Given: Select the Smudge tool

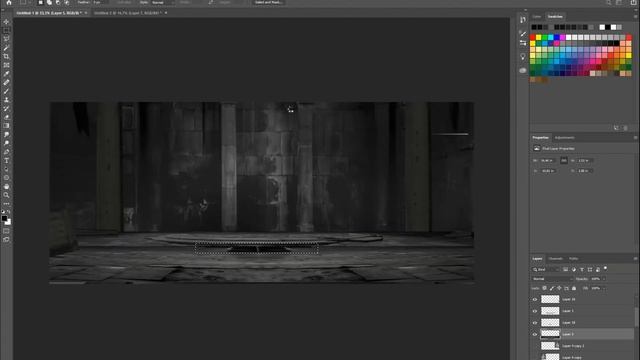Looking at the screenshot, I should (x=6, y=134).
